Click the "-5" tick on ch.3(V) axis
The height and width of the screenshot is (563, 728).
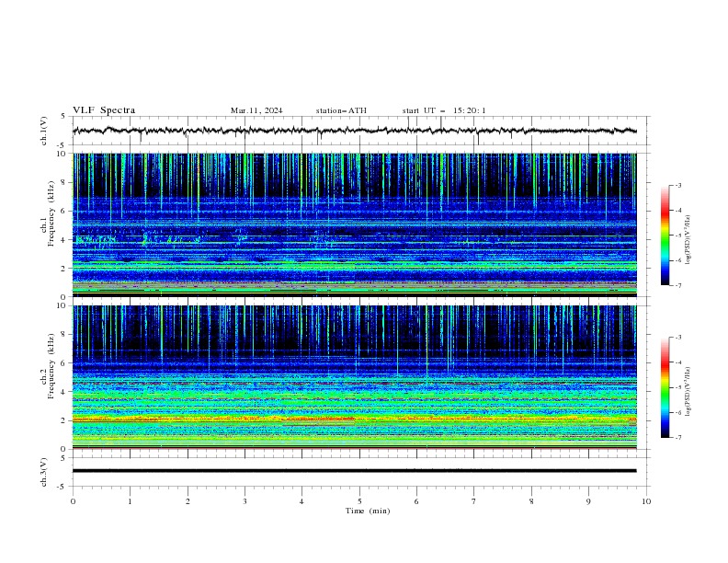point(63,487)
